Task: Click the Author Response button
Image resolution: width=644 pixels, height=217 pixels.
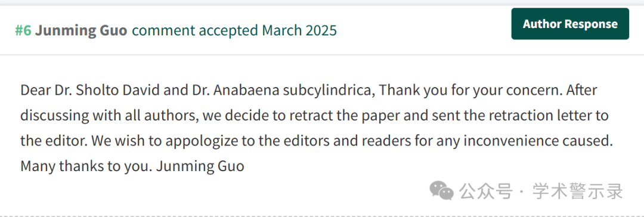Action: 570,24
